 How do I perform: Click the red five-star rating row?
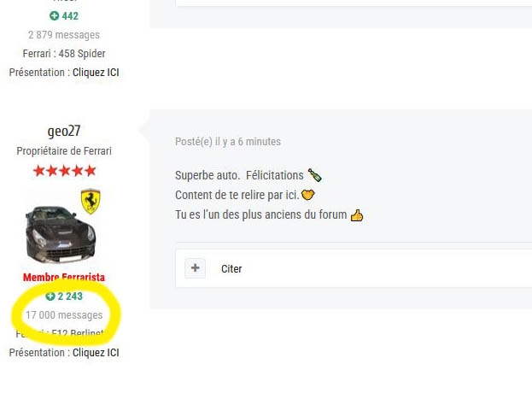click(64, 171)
